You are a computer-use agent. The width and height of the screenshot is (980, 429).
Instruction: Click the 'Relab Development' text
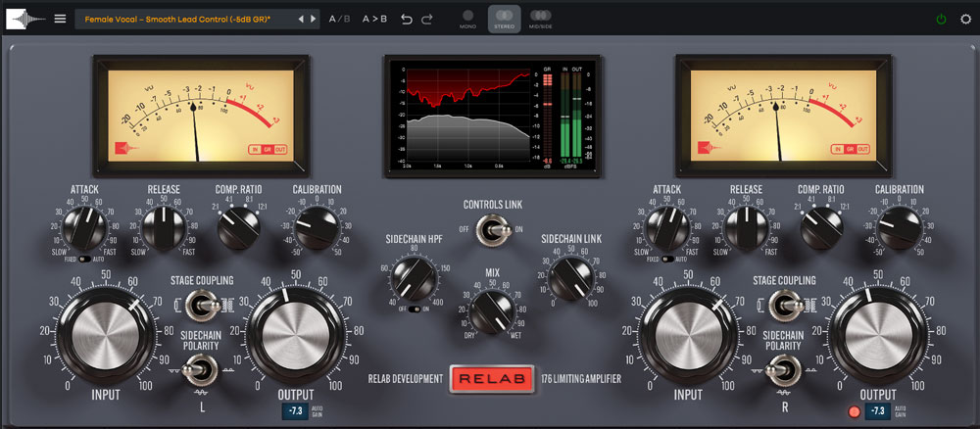click(x=405, y=379)
